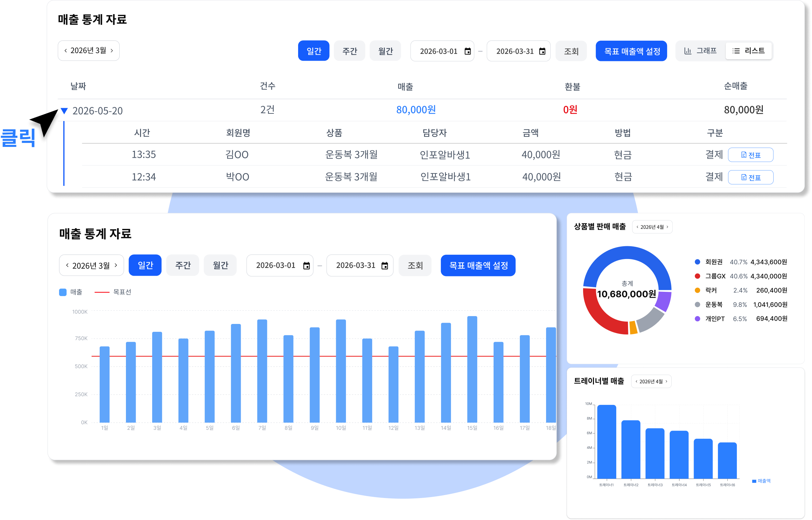
Task: Switch to 리스트 view
Action: coord(748,51)
